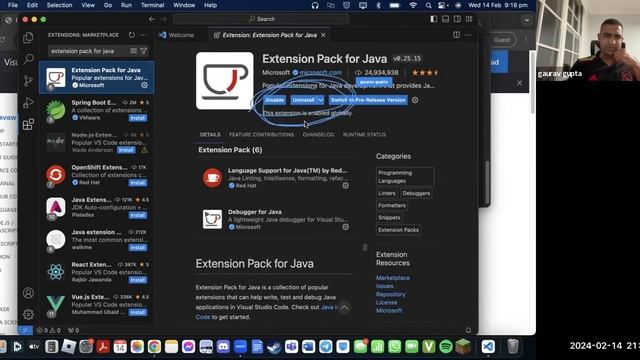Open the Issues resource link

(384, 286)
